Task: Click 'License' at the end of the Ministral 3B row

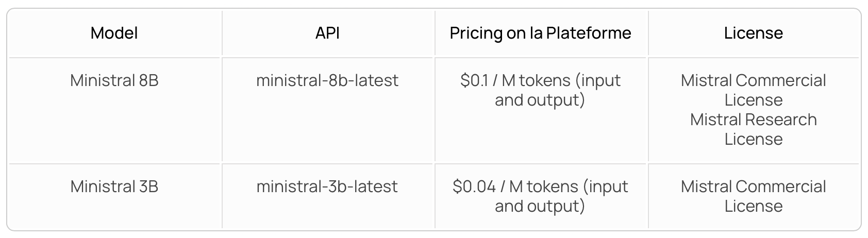Action: coord(753,206)
